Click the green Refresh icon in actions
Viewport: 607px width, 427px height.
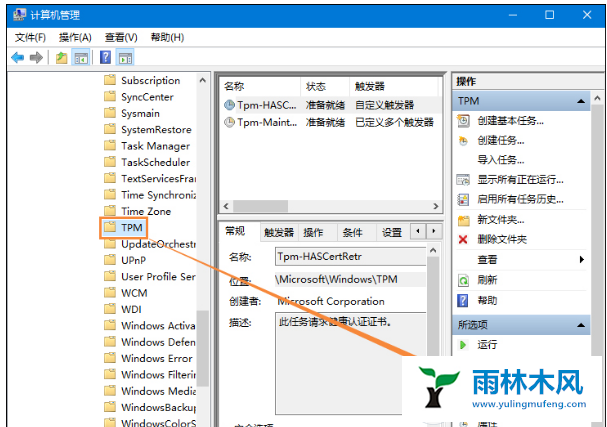pos(463,280)
